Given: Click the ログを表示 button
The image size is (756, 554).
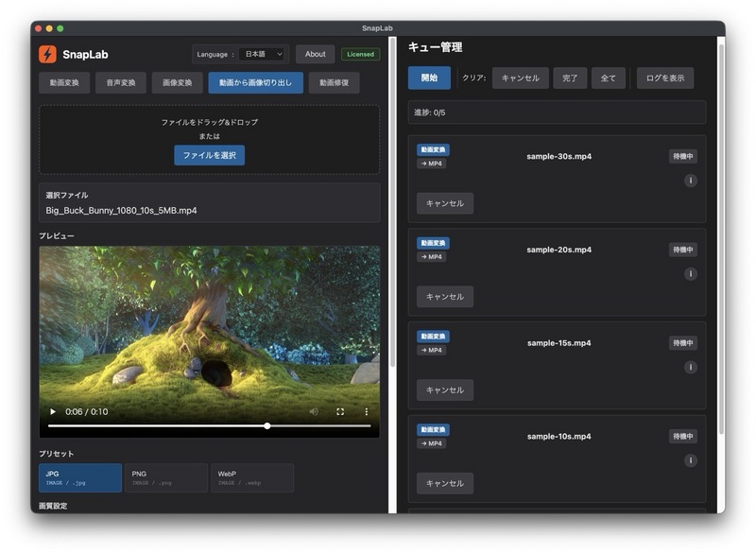Looking at the screenshot, I should tap(664, 78).
